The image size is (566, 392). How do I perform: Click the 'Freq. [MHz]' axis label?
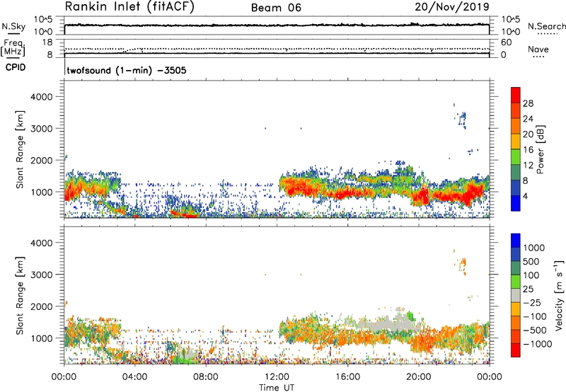[13, 47]
